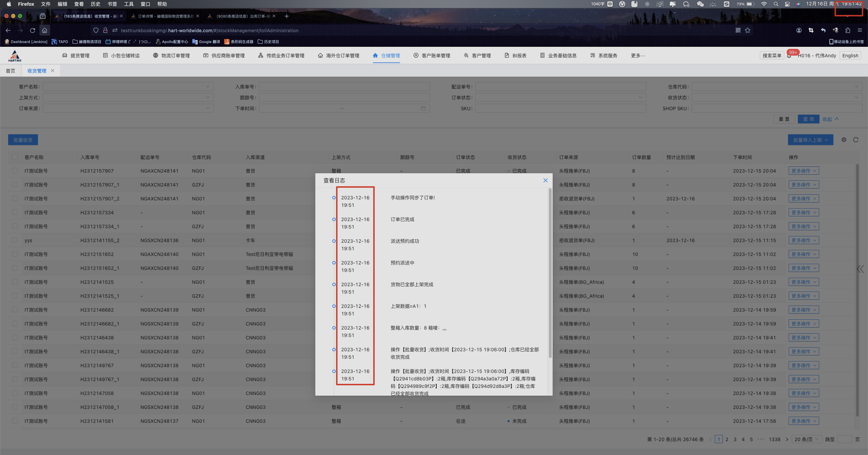Switch to the 首页 tab

(11, 71)
